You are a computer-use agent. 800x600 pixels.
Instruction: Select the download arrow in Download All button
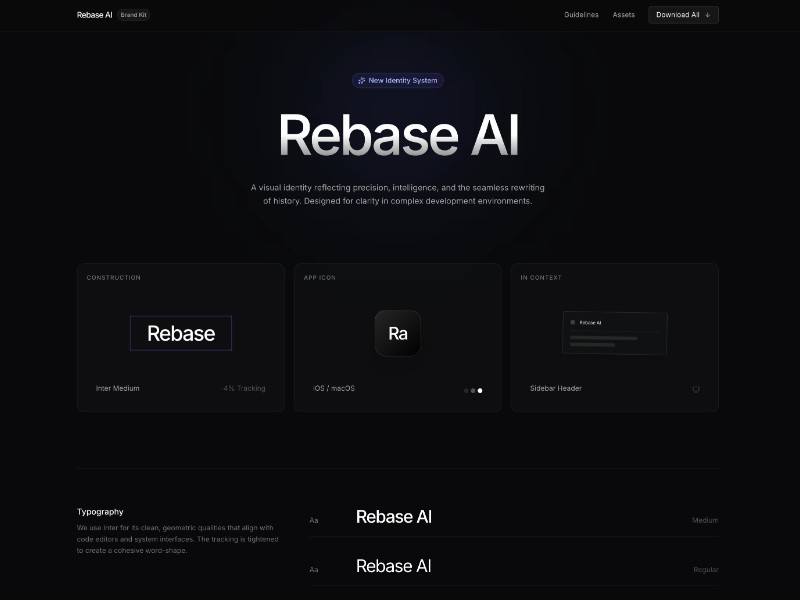click(709, 15)
